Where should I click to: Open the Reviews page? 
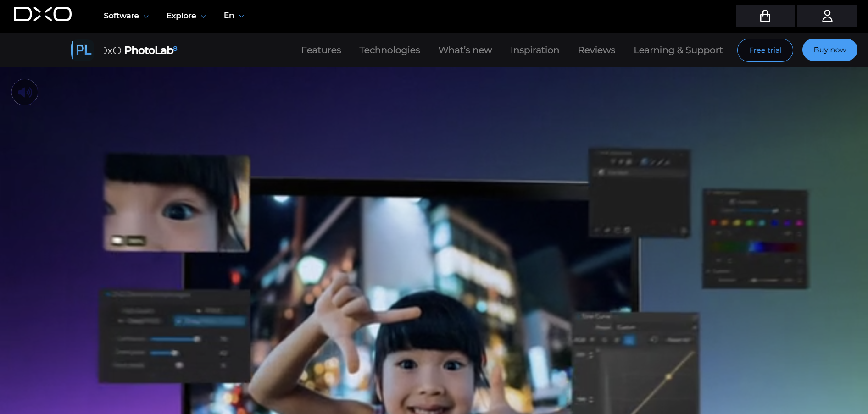click(x=596, y=50)
